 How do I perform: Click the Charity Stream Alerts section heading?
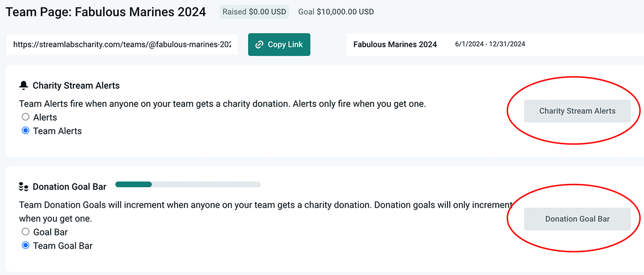coord(76,85)
